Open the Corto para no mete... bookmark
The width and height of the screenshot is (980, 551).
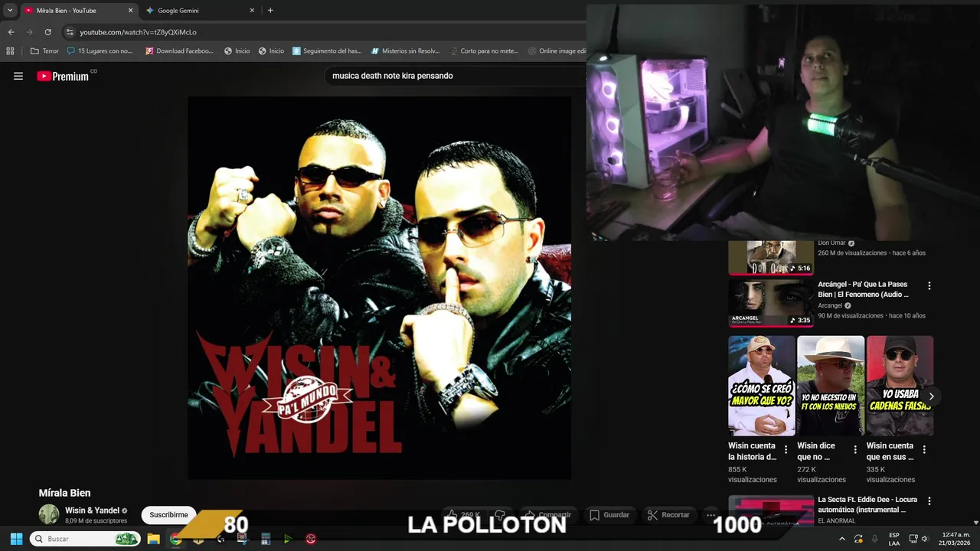[483, 51]
